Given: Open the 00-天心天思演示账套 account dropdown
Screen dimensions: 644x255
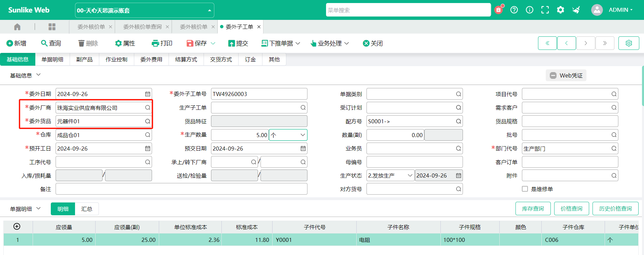Looking at the screenshot, I should tap(144, 10).
